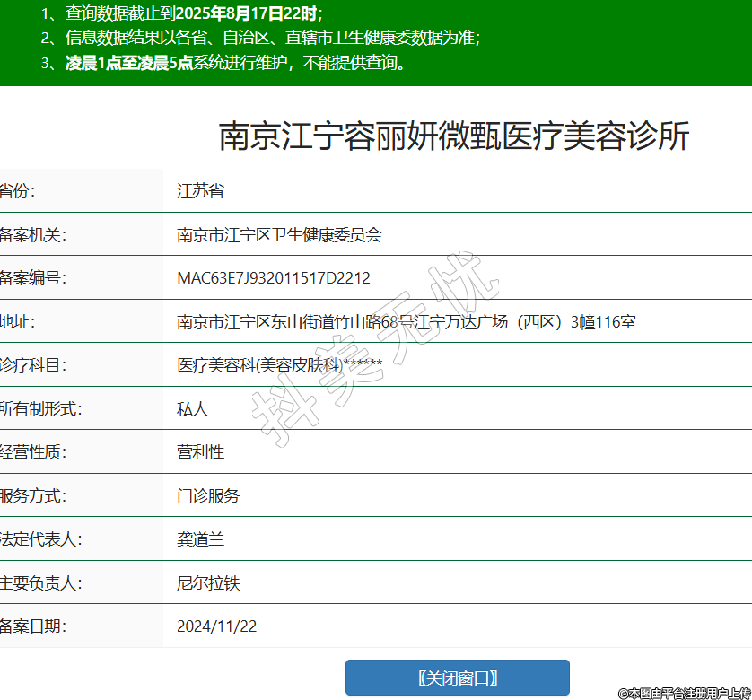Click the main person in charge 尼尔拉铁
752x700 pixels.
[x=208, y=583]
